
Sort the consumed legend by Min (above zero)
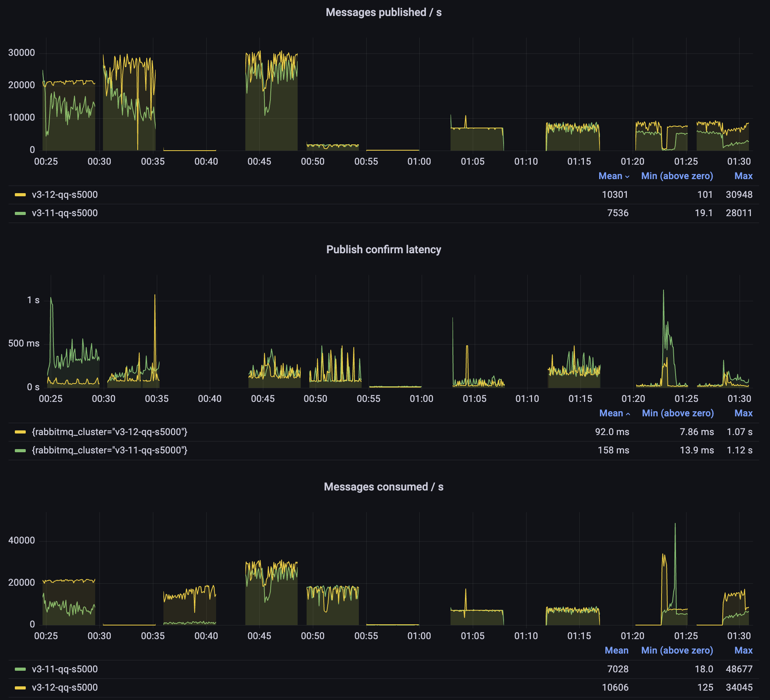(x=677, y=650)
